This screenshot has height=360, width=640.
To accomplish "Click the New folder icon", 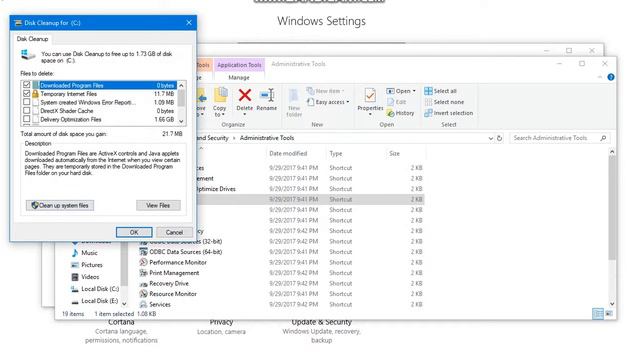I will click(x=294, y=96).
